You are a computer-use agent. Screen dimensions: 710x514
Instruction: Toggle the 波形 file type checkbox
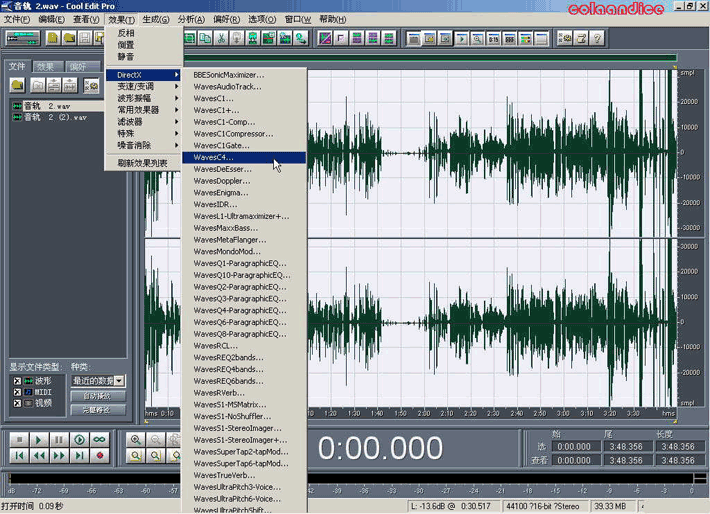point(17,381)
